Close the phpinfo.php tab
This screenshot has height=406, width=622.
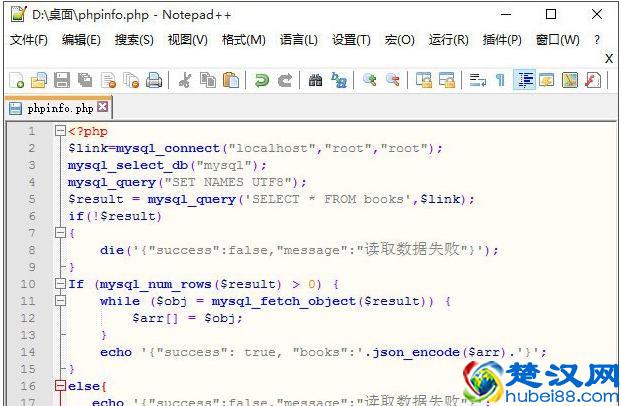102,106
